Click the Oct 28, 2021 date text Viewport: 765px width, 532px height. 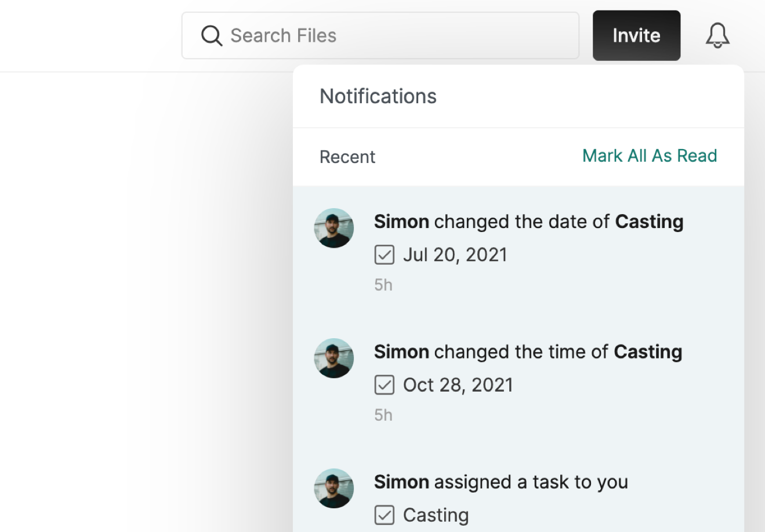(x=458, y=385)
